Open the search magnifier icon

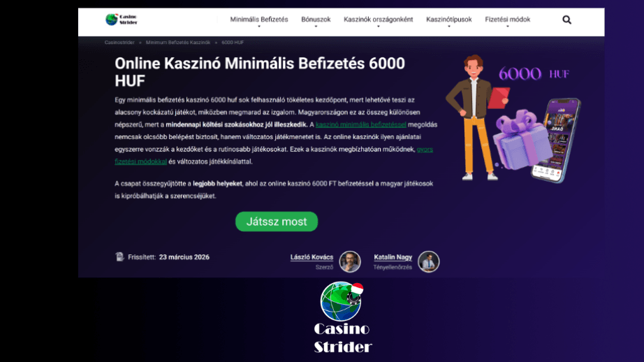[566, 20]
